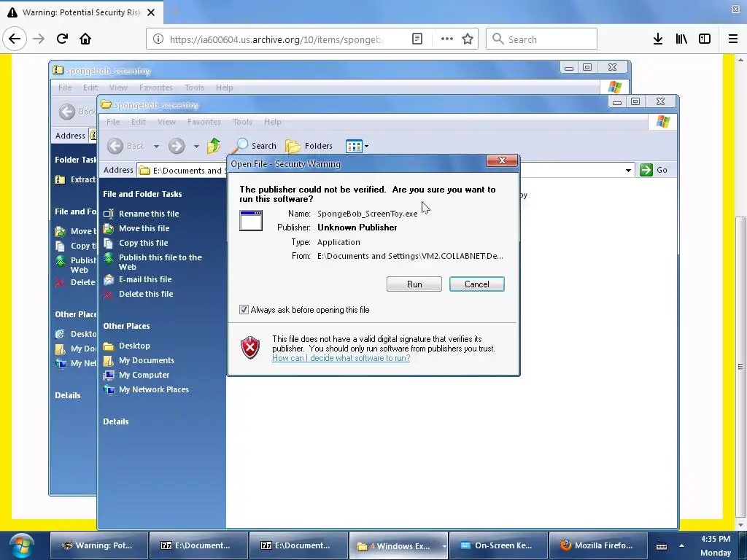This screenshot has width=747, height=560.
Task: Expand the Explorer address bar dropdown
Action: pyautogui.click(x=628, y=170)
